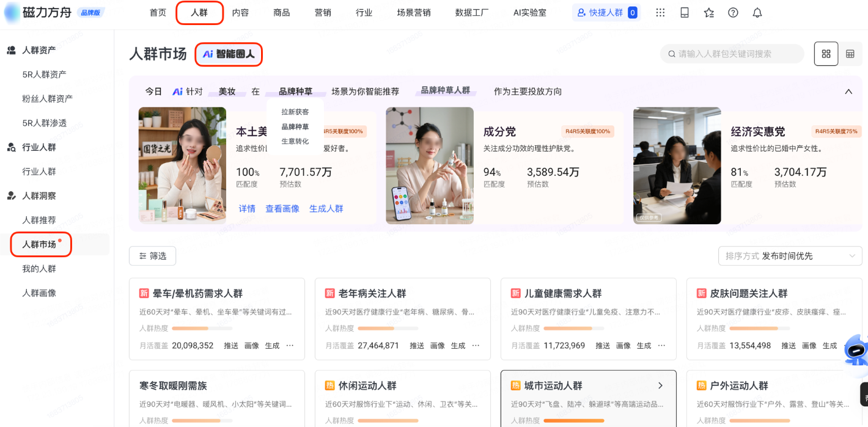Switch to the 数据工厂 top menu item
The image size is (868, 427).
click(x=473, y=12)
